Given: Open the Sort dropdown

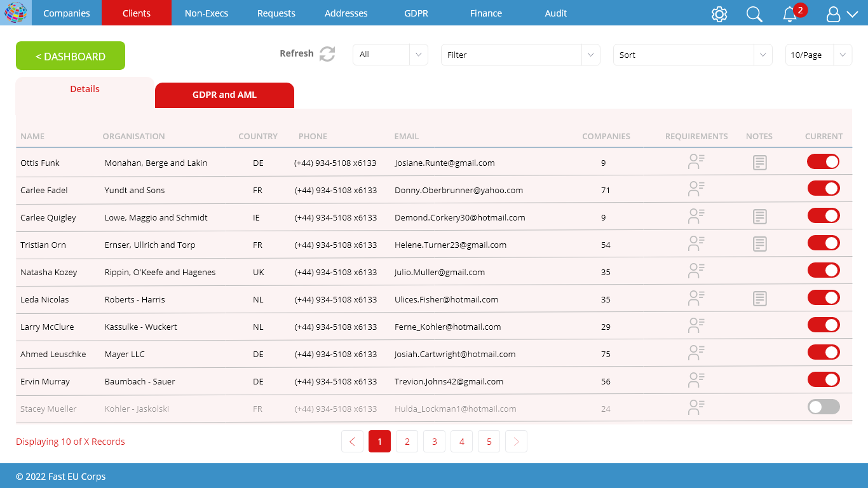Looking at the screenshot, I should (x=693, y=55).
